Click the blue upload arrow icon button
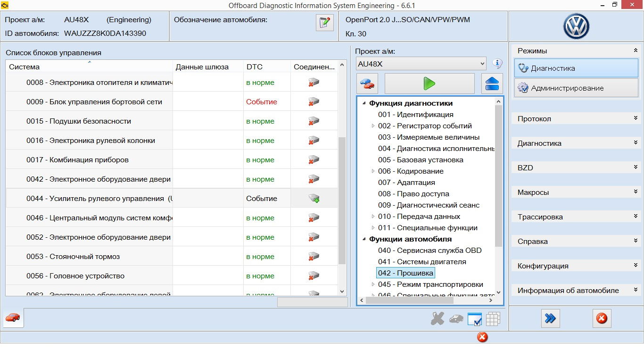The image size is (644, 351). pyautogui.click(x=492, y=84)
